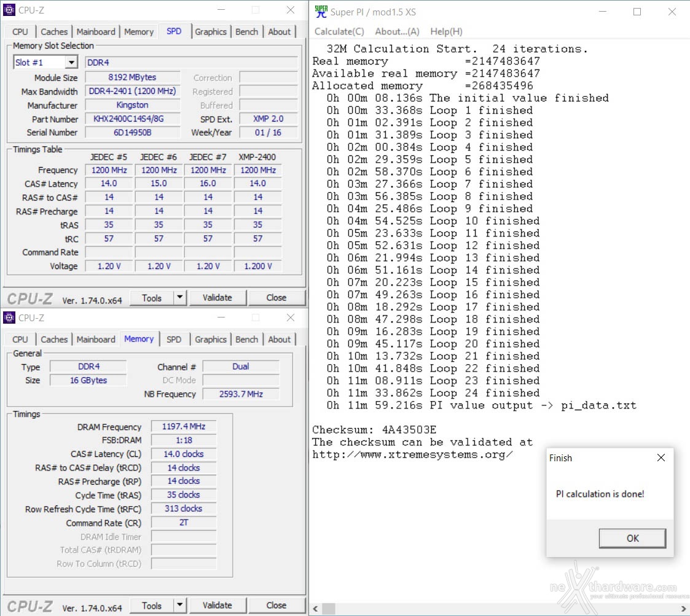Minimize the Super PI window

point(602,12)
